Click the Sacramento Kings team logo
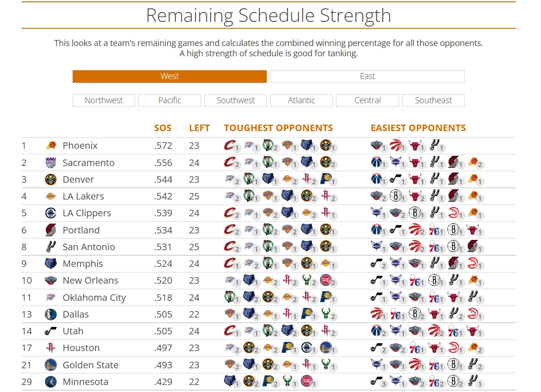 51,163
